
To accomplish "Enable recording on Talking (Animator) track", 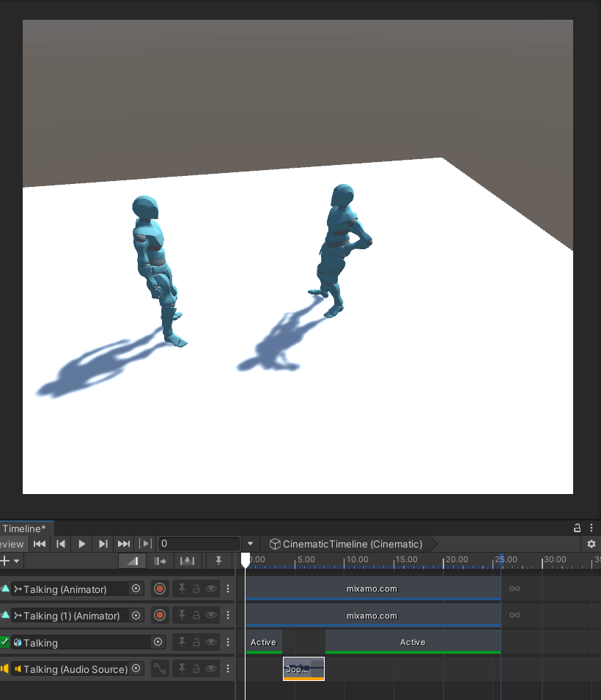I will 160,589.
